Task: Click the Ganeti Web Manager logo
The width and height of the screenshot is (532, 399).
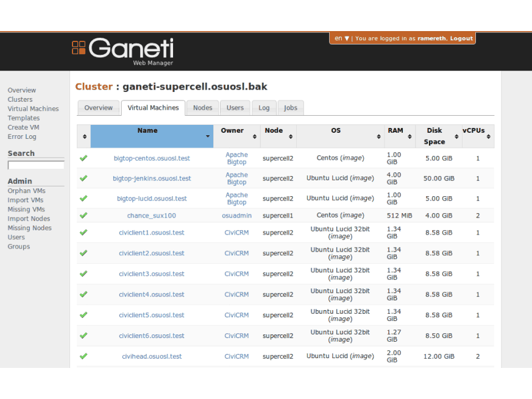Action: click(123, 51)
